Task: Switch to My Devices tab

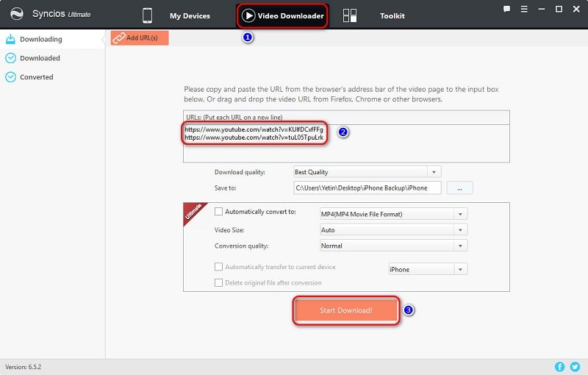Action: [x=190, y=15]
